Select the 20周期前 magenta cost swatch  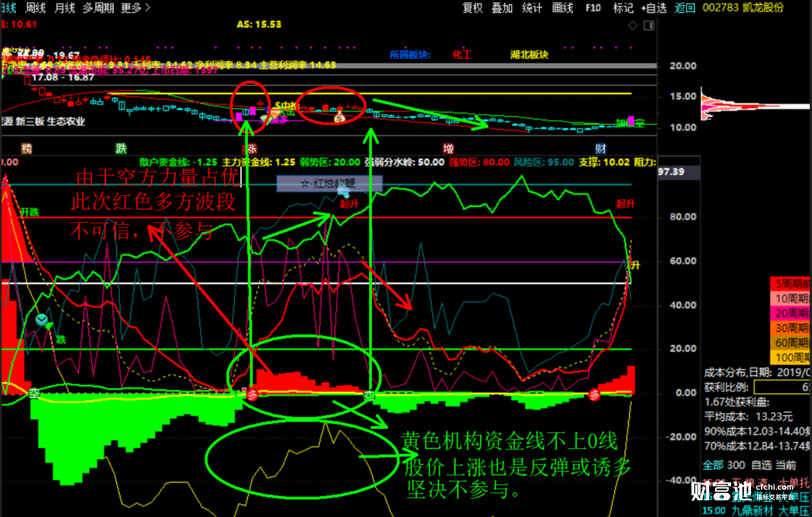pos(790,313)
